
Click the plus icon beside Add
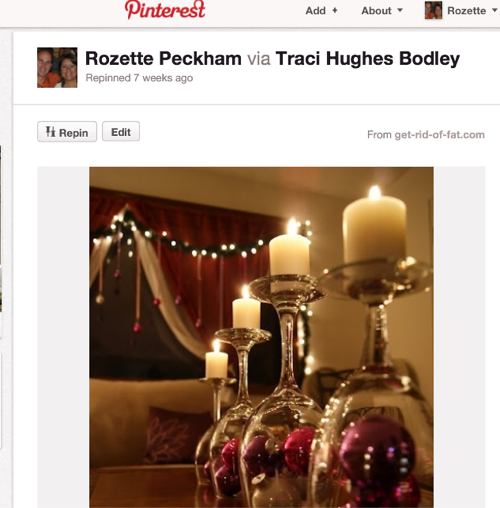tap(335, 11)
